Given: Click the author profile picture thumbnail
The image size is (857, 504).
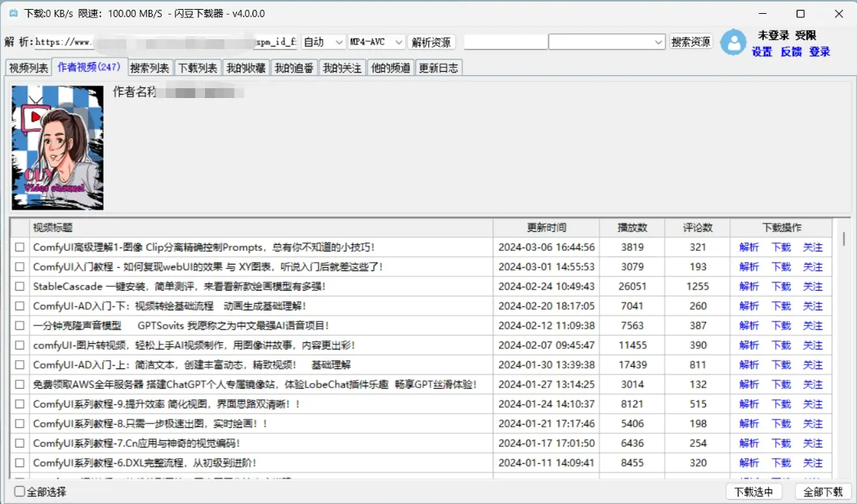Looking at the screenshot, I should 58,159.
